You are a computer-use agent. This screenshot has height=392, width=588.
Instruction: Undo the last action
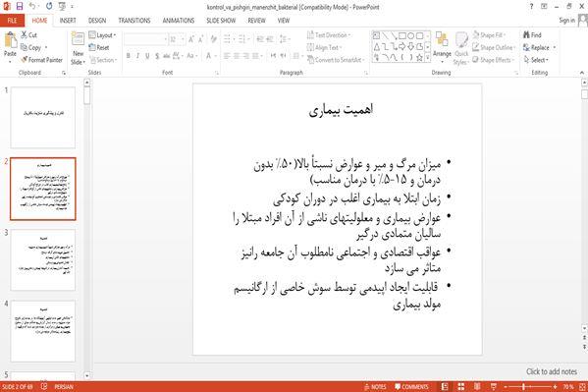[32, 6]
